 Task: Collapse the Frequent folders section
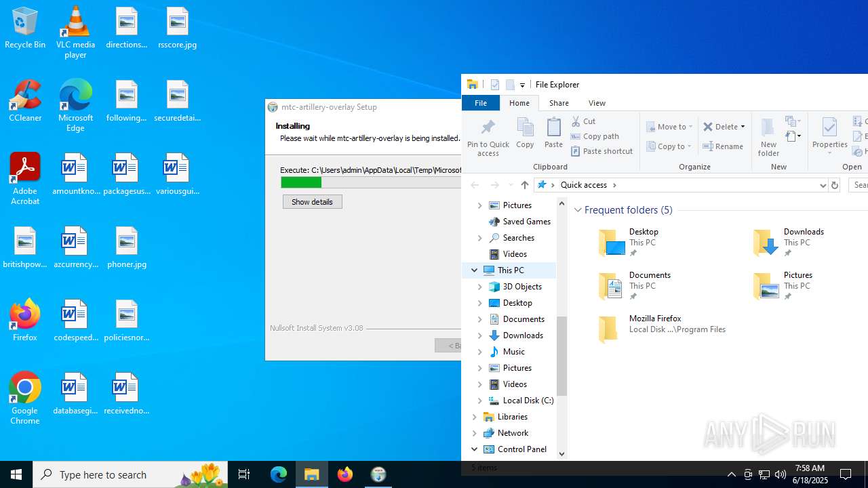coord(578,210)
